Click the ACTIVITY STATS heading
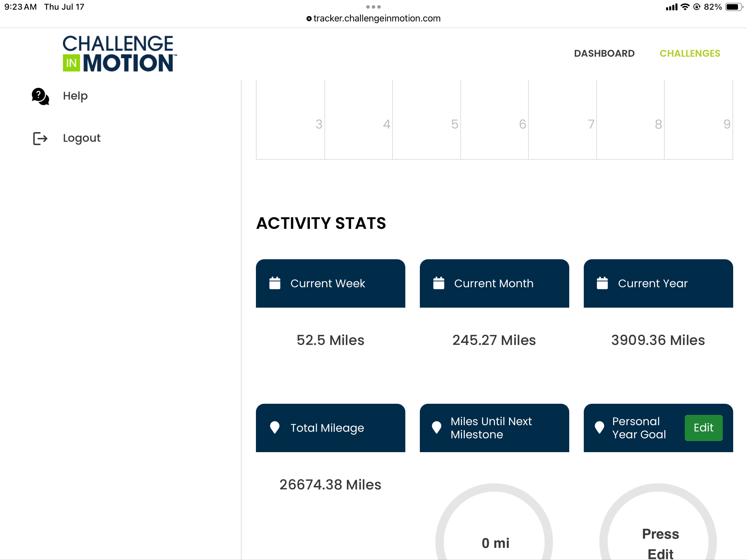The image size is (747, 560). 321,223
